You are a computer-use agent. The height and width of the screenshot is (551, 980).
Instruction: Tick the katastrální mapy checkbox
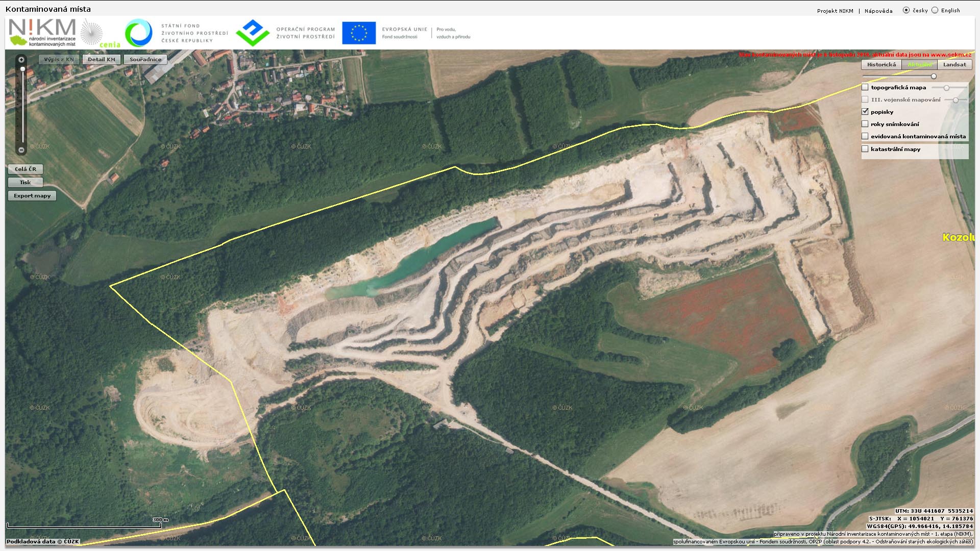pyautogui.click(x=865, y=149)
